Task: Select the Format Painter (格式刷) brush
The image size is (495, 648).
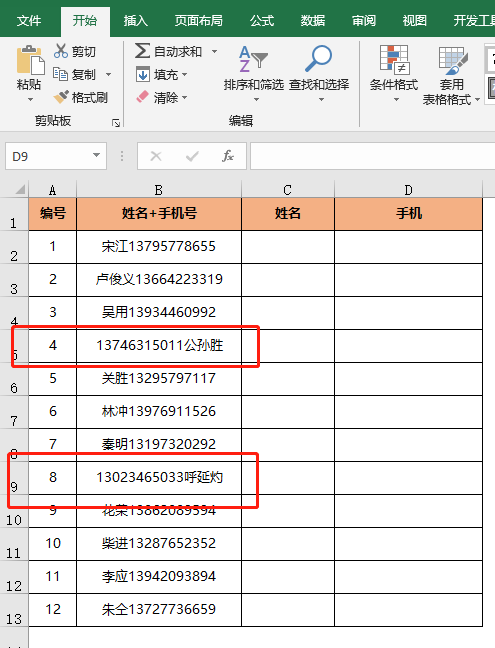Action: coord(61,98)
